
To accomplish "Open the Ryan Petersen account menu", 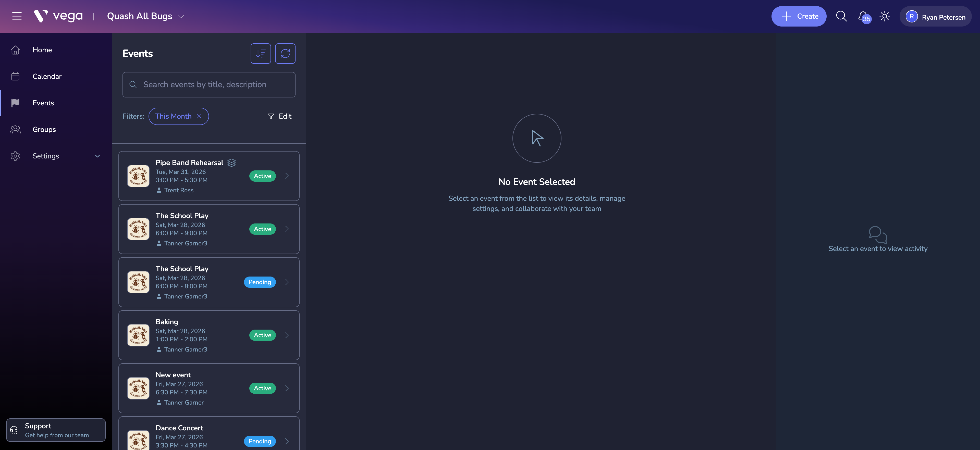I will click(x=935, y=17).
